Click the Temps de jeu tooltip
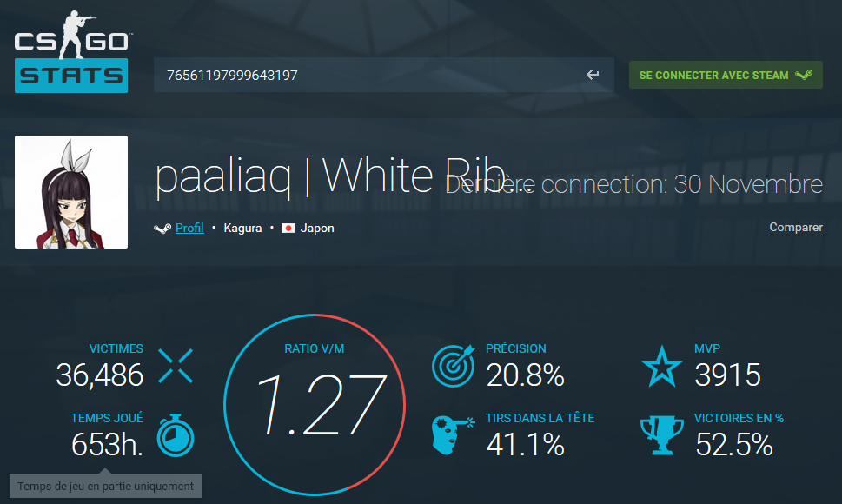The width and height of the screenshot is (842, 504). (105, 486)
